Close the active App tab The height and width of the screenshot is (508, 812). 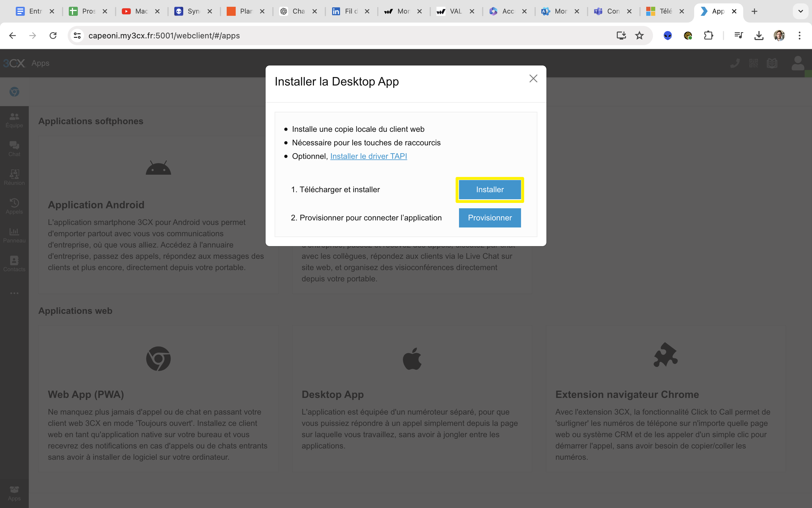coord(734,11)
